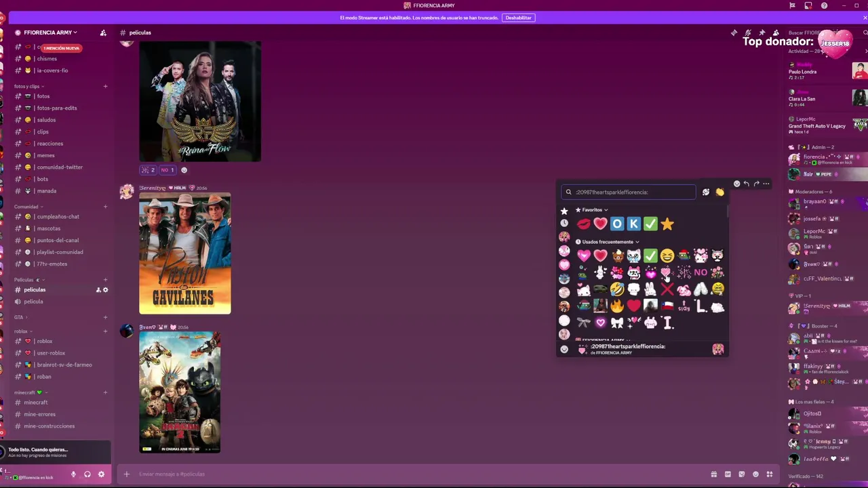868x488 pixels.
Task: Select the red X emoji
Action: tap(667, 290)
